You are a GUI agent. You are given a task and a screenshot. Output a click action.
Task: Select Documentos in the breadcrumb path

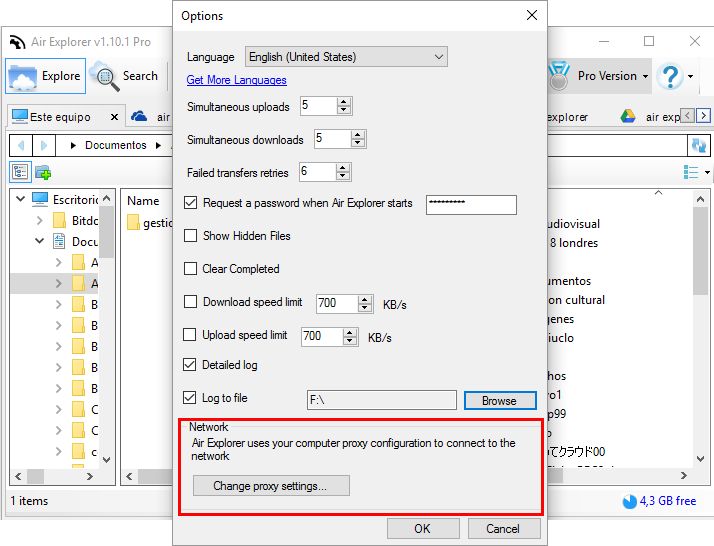(116, 145)
